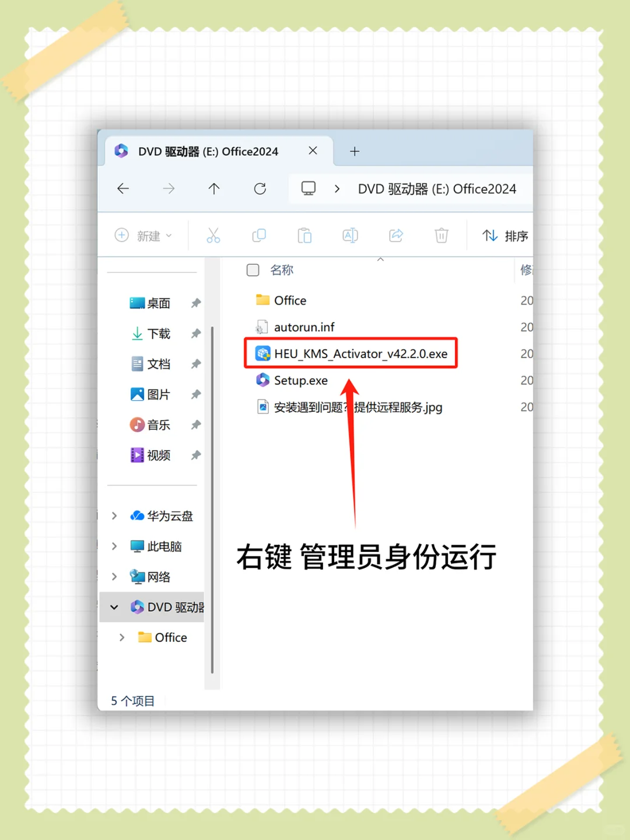Collapse the DVD 驱动器 tree item
The width and height of the screenshot is (630, 840).
(x=114, y=607)
